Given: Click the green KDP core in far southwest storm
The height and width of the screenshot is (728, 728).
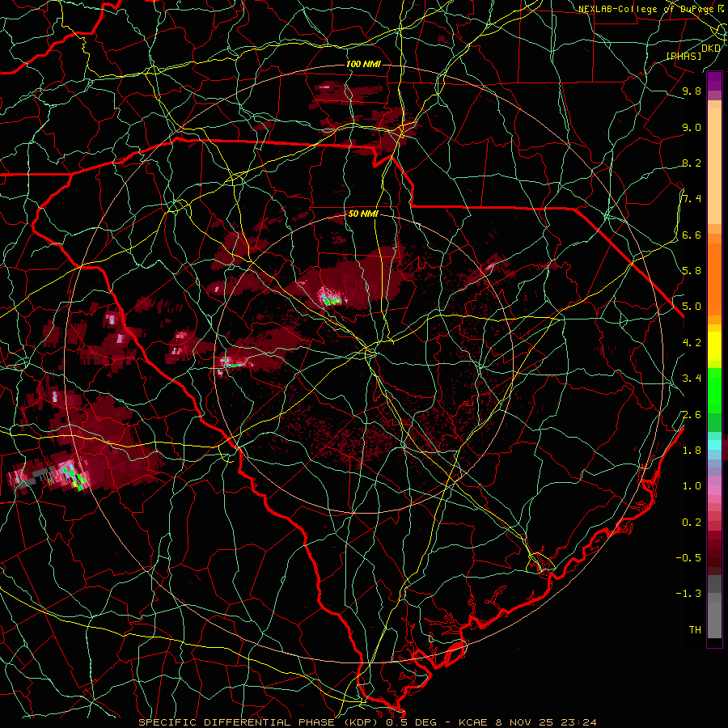Looking at the screenshot, I should [76, 476].
